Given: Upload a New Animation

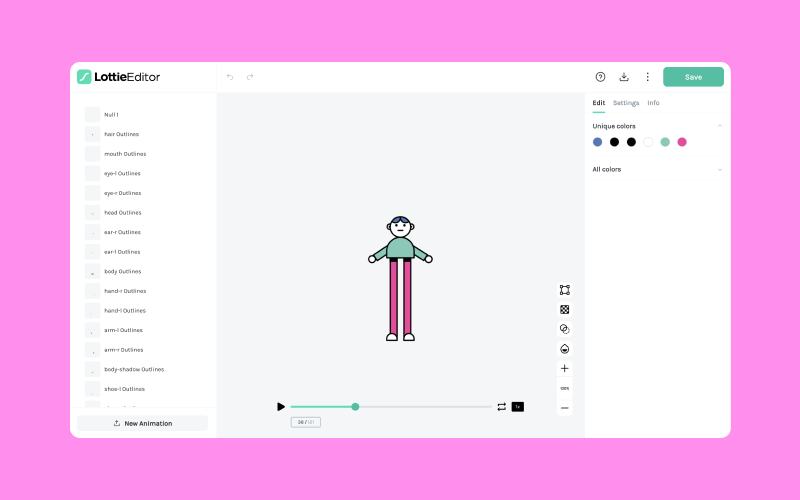Looking at the screenshot, I should [142, 423].
